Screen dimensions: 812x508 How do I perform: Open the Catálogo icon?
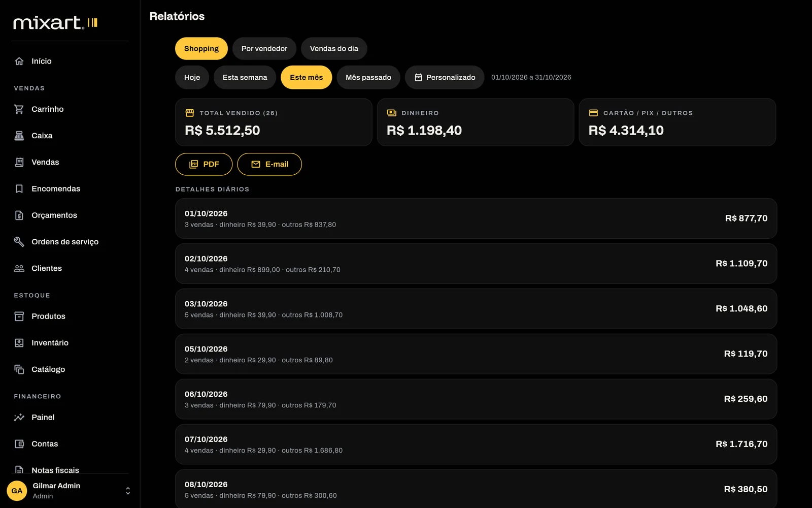point(19,369)
